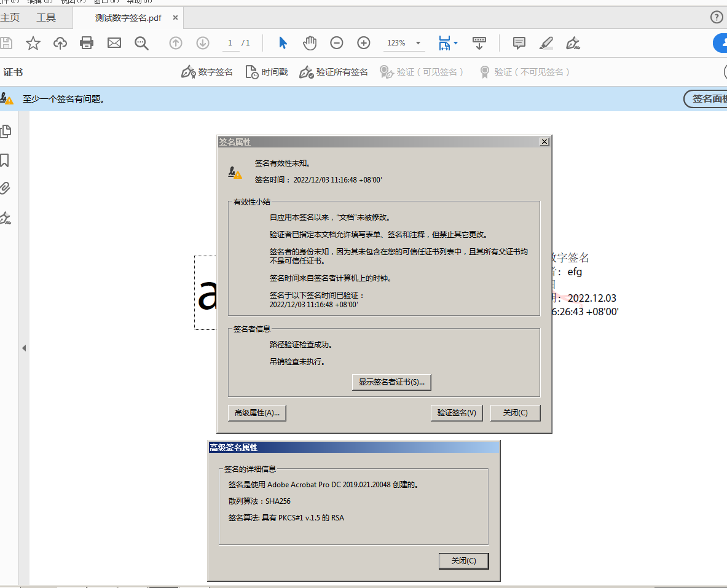Screen dimensions: 727x588
Task: Click 数字签名 in certificate toolbar
Action: (208, 72)
